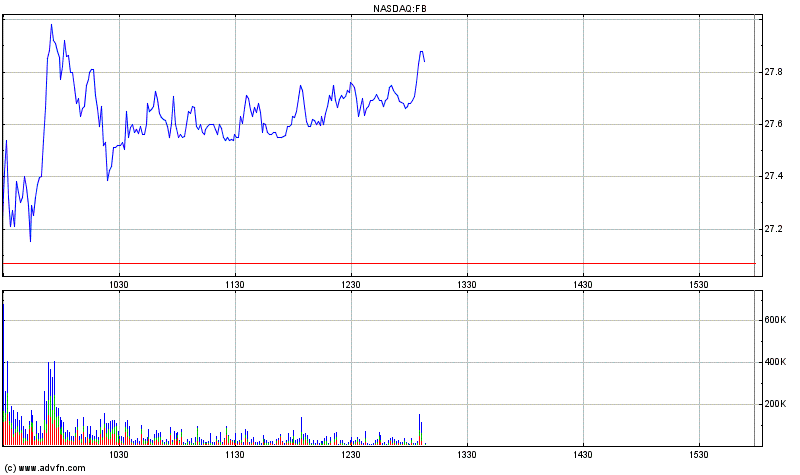Screen dimensions: 800x475
Task: Click the 1330 label under the volume chart
Action: point(467,455)
